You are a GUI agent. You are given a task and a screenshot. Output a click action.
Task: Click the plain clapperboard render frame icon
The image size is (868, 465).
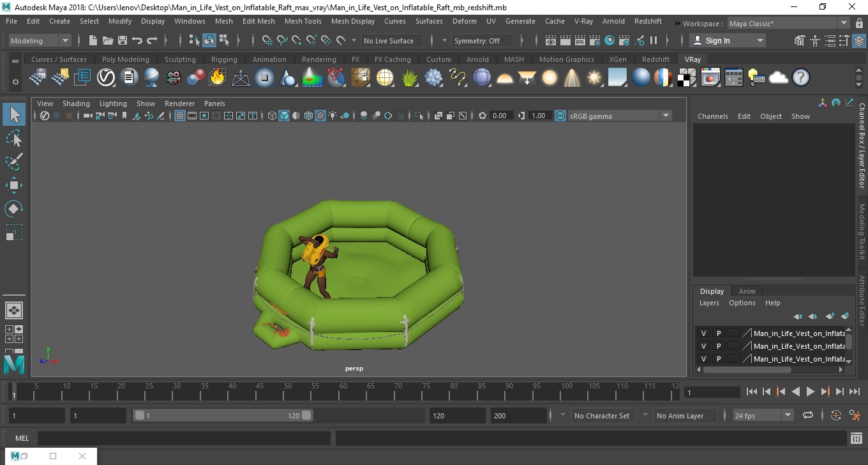click(565, 40)
